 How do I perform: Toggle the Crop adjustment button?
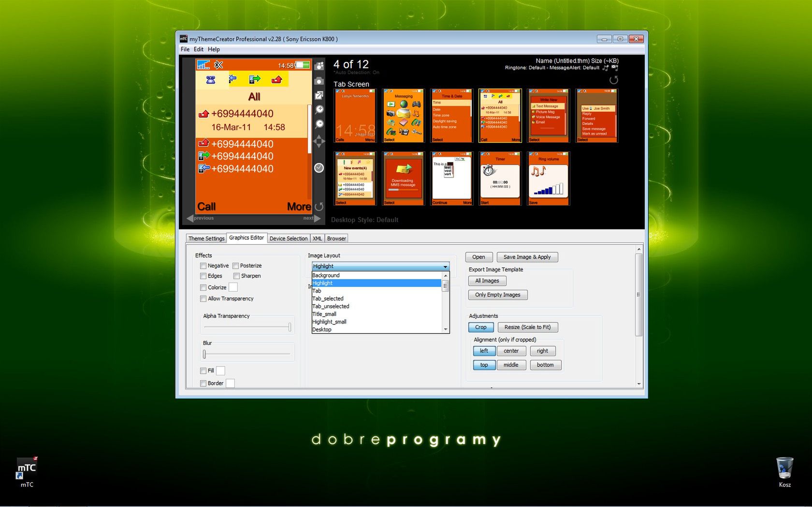pyautogui.click(x=481, y=327)
